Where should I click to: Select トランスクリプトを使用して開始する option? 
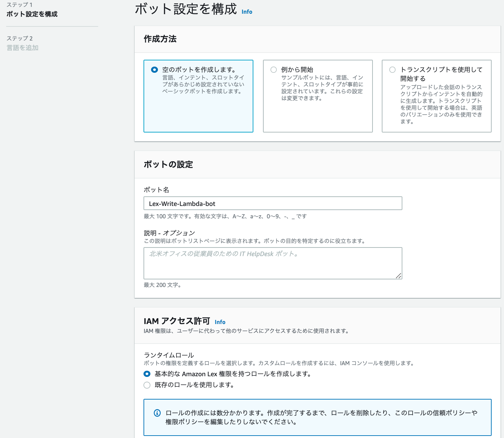[392, 69]
